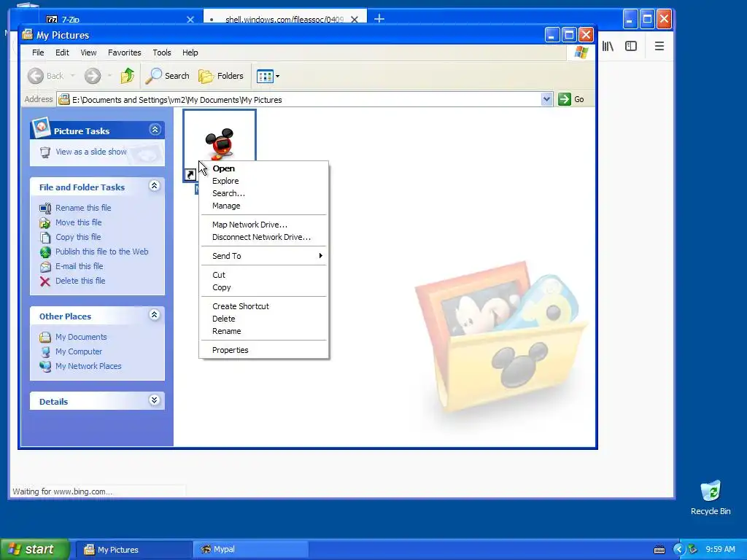Image resolution: width=747 pixels, height=560 pixels.
Task: Click E-mail this file link
Action: (x=79, y=266)
